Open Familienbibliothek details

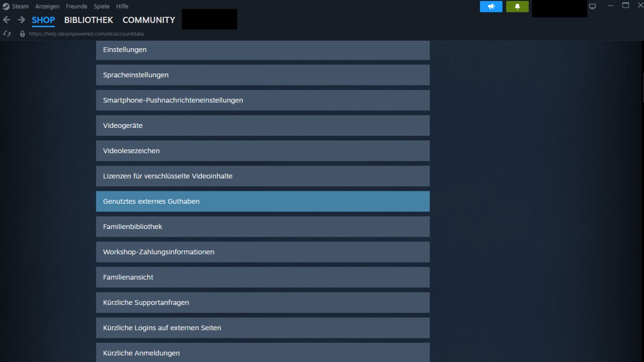263,227
